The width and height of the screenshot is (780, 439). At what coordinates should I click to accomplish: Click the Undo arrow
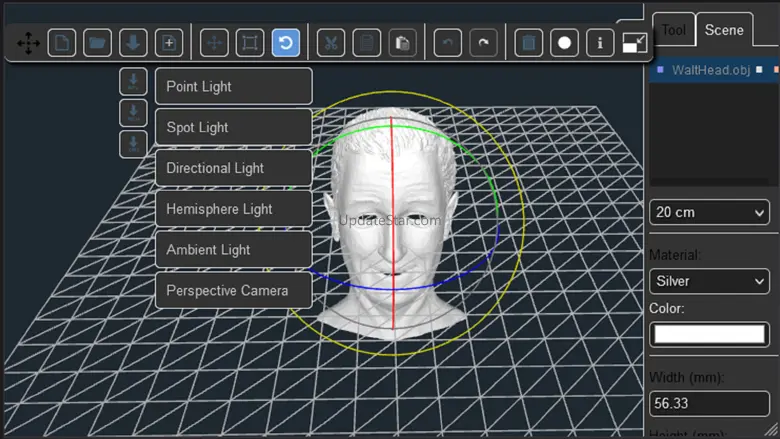coord(448,43)
